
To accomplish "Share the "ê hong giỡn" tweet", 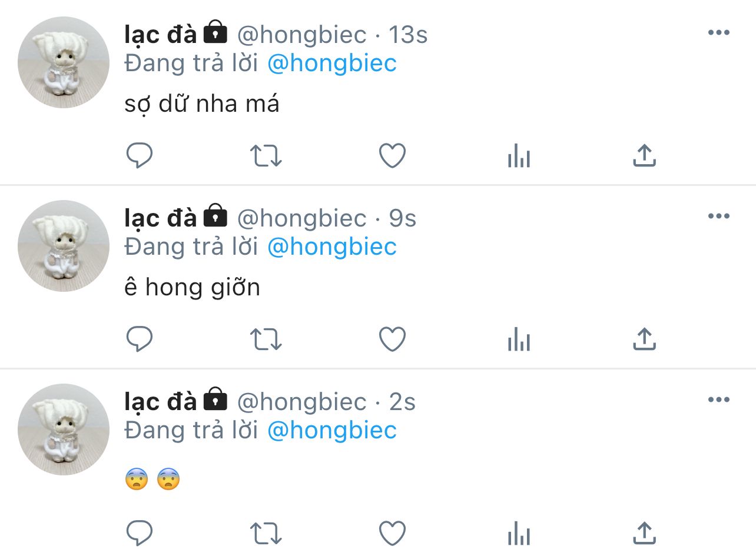I will point(644,339).
